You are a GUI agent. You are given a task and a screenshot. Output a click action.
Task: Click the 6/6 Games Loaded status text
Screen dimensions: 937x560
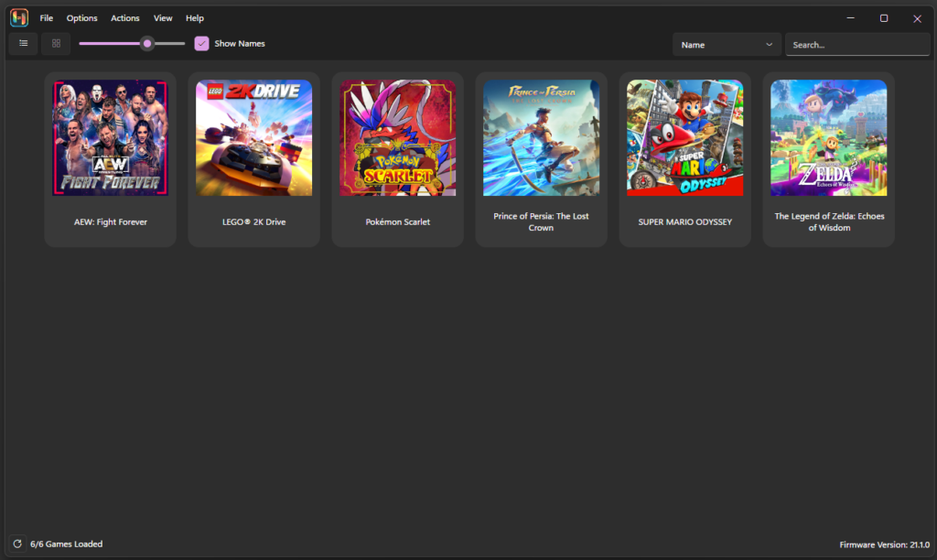[66, 544]
